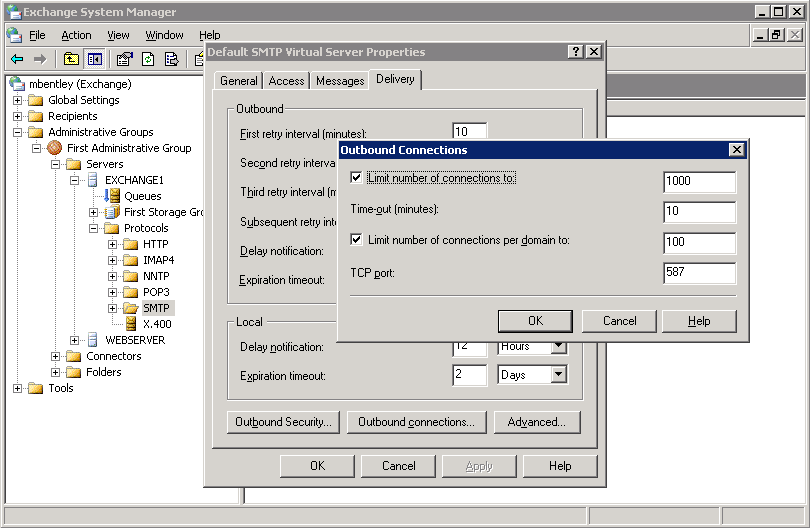This screenshot has height=528, width=810.
Task: Uncheck Limit number of connections to
Action: coord(356,178)
